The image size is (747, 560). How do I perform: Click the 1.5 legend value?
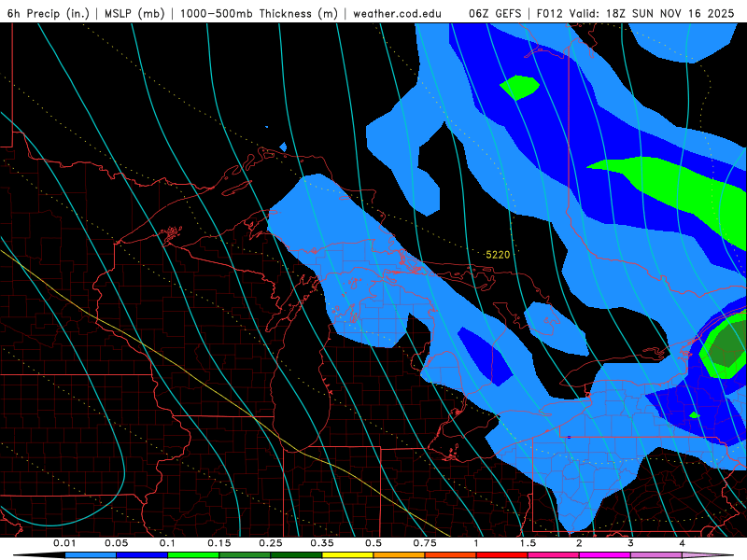click(528, 543)
